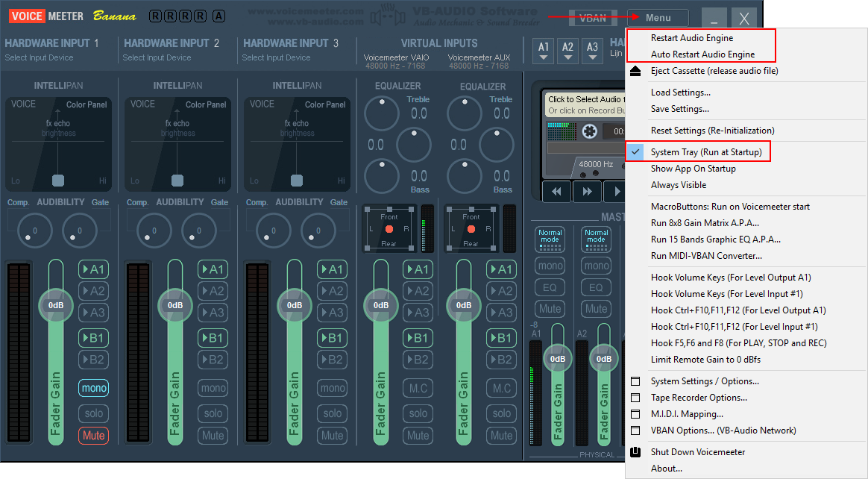Open the VBAN button in the title bar
868x479 pixels.
(x=592, y=18)
